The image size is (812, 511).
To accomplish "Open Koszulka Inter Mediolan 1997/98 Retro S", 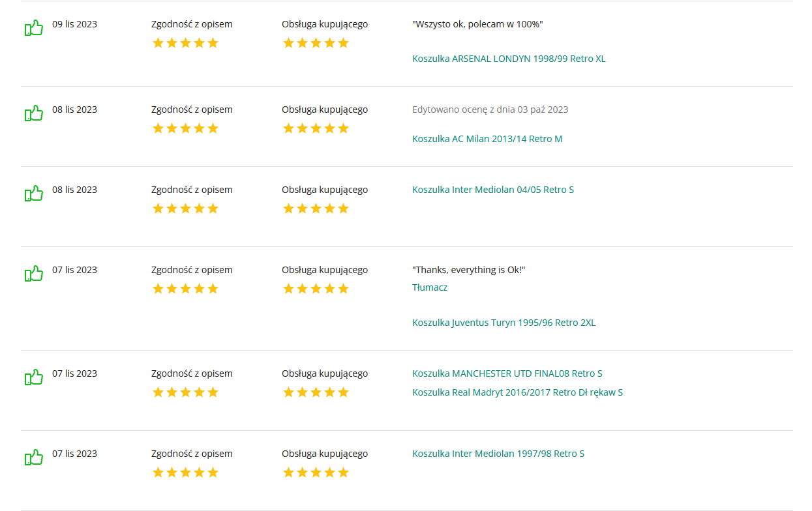I will click(x=498, y=454).
